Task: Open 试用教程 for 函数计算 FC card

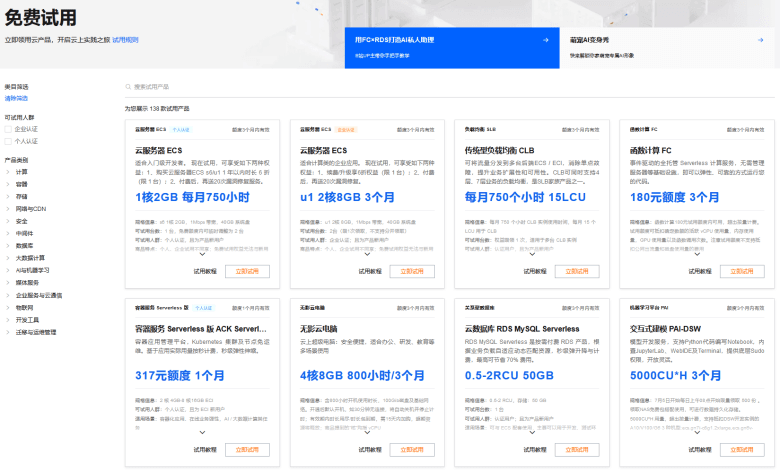Action: coord(699,272)
